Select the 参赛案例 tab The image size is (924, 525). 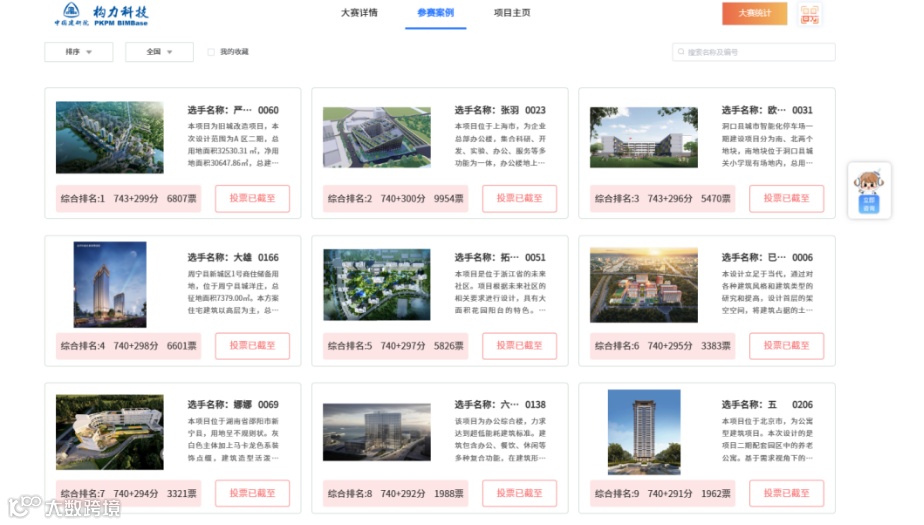[435, 12]
